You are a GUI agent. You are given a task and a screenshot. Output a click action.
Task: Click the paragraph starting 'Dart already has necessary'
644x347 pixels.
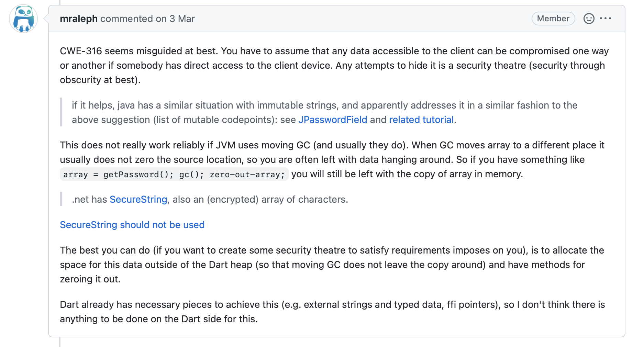point(332,312)
